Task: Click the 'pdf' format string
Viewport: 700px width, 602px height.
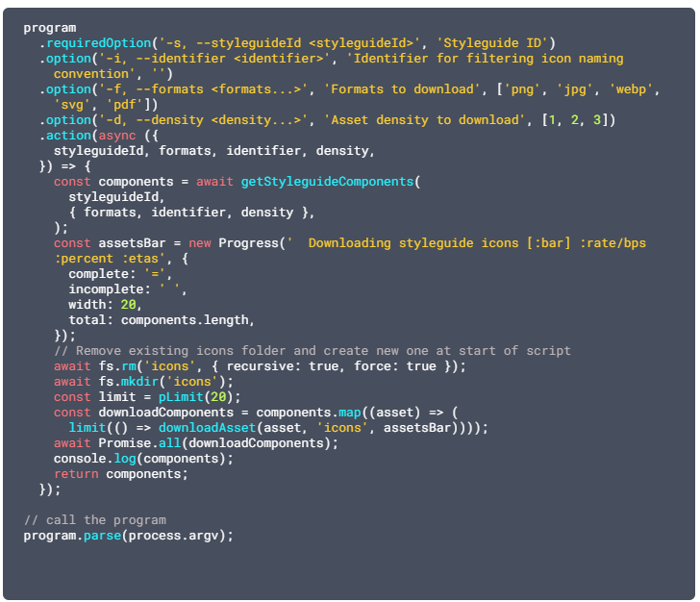Action: click(125, 105)
